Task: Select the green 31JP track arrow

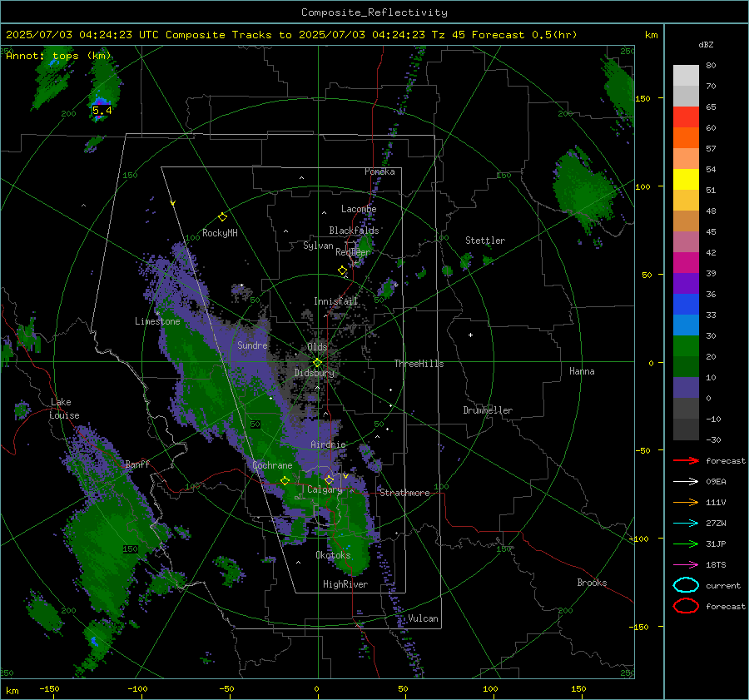Action: click(686, 544)
